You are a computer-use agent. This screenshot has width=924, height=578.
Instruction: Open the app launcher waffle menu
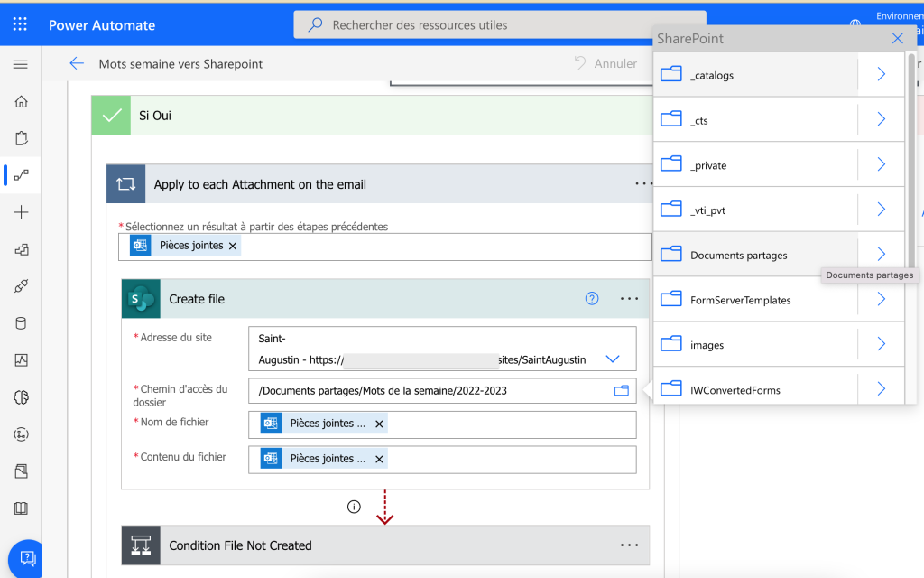click(x=20, y=24)
